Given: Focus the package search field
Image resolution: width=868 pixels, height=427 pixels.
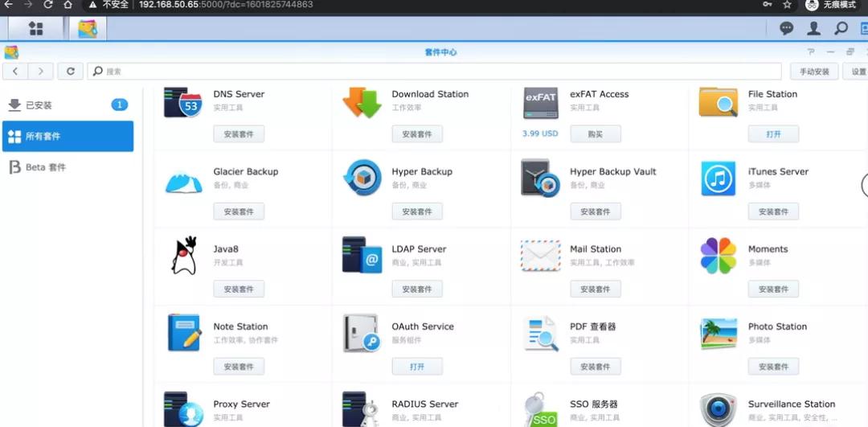Looking at the screenshot, I should (x=434, y=72).
